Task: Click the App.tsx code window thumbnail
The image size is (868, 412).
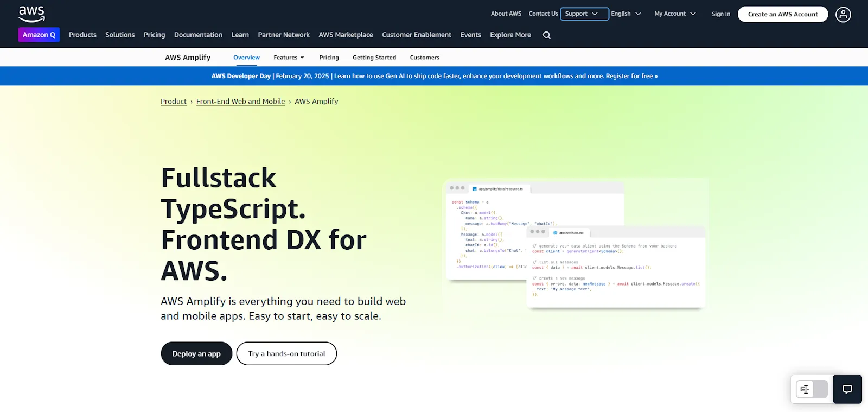Action: (616, 267)
